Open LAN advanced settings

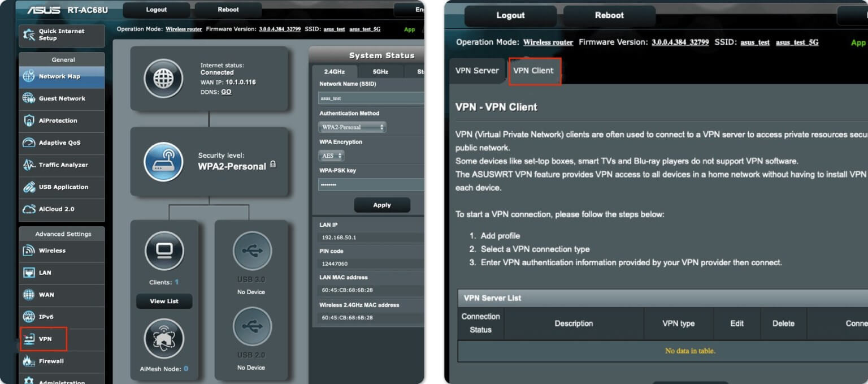pos(62,273)
